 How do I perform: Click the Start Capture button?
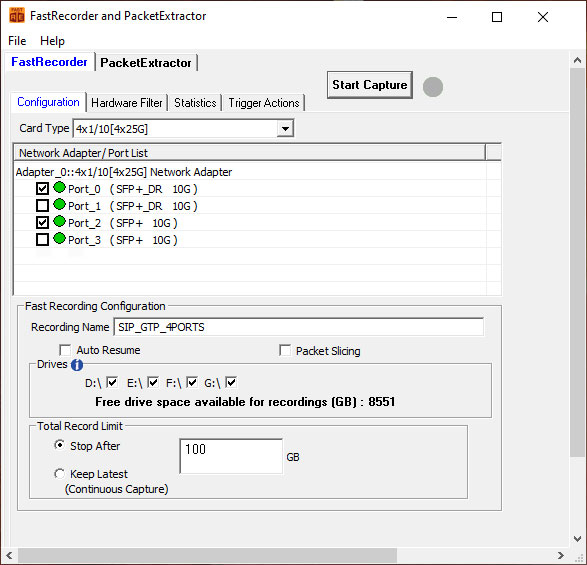[x=369, y=85]
